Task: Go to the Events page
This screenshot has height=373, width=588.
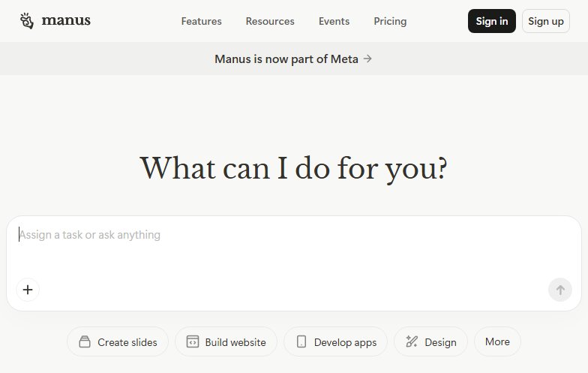Action: tap(334, 21)
